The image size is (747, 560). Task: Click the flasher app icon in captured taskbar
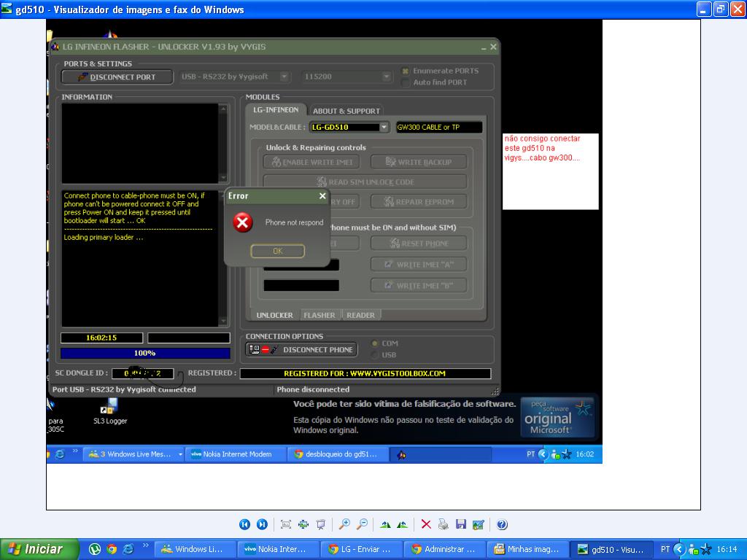click(x=402, y=455)
